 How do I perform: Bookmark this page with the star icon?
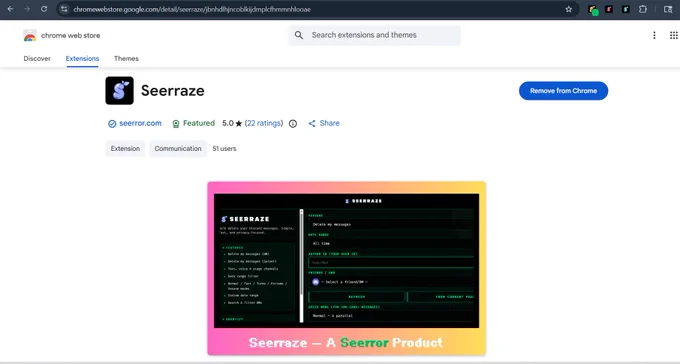point(569,9)
